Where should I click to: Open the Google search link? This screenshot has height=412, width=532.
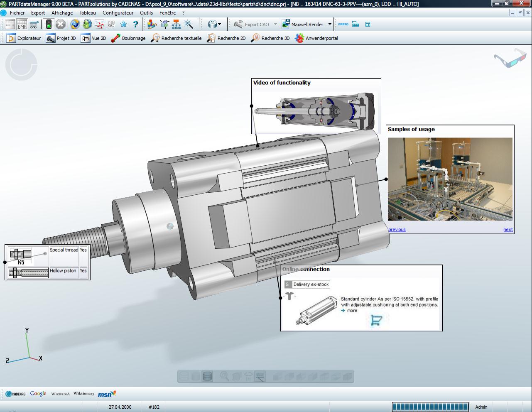tap(38, 393)
